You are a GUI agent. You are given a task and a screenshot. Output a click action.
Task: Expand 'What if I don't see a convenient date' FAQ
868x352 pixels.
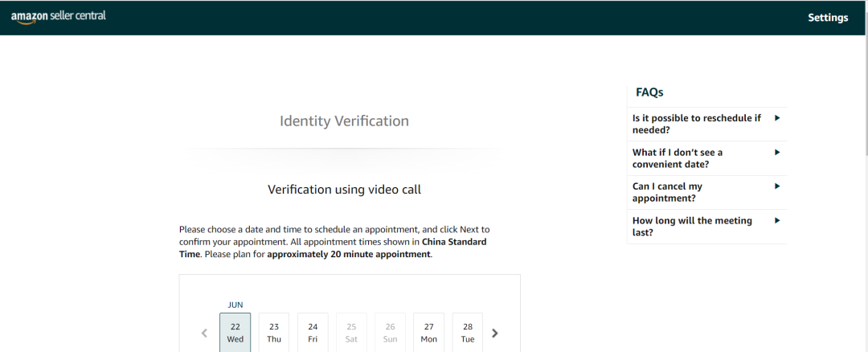tap(707, 158)
